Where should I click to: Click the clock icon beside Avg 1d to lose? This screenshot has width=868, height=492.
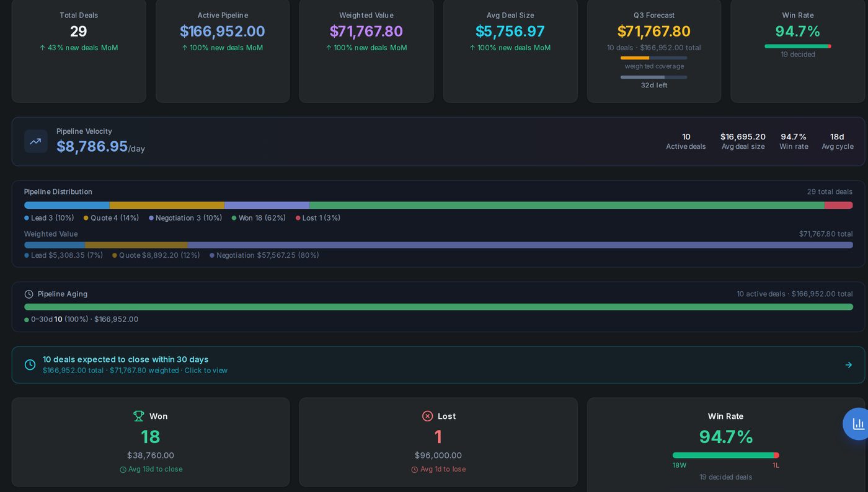[415, 469]
